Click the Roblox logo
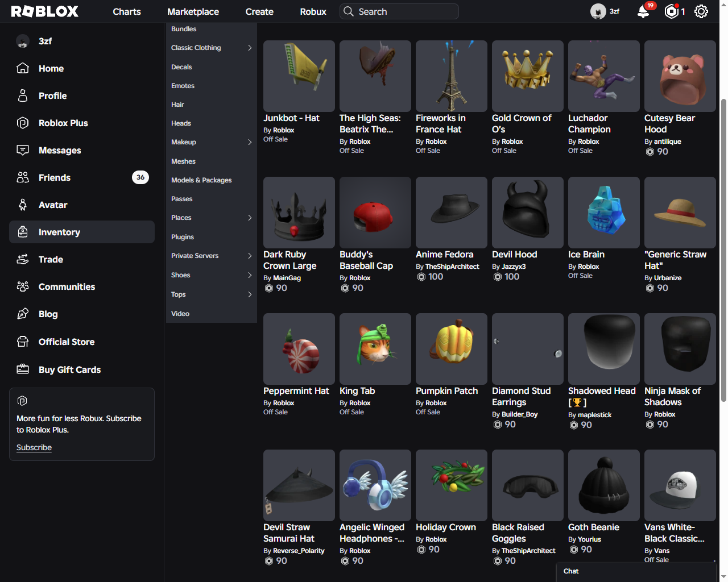The image size is (728, 582). [x=45, y=11]
